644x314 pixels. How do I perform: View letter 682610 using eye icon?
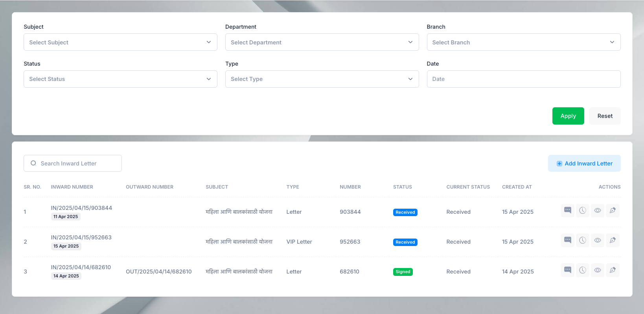597,270
